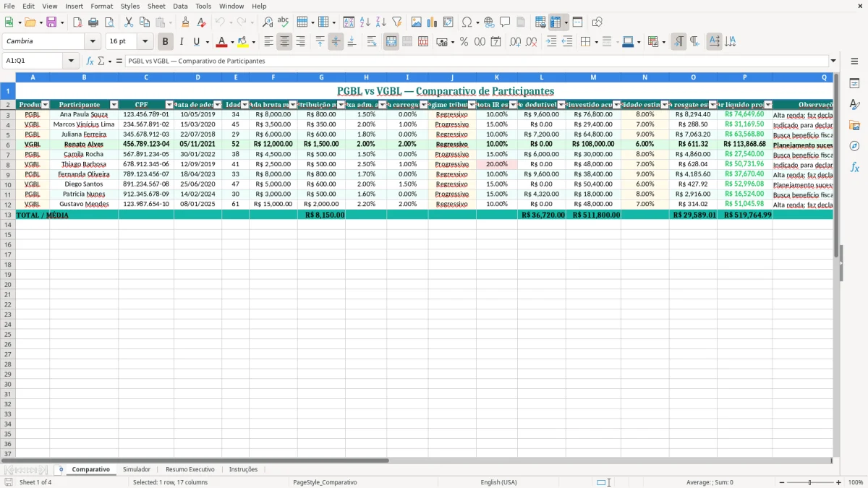Open the sidebar Gallery panel
This screenshot has height=488, width=868.
[x=854, y=125]
